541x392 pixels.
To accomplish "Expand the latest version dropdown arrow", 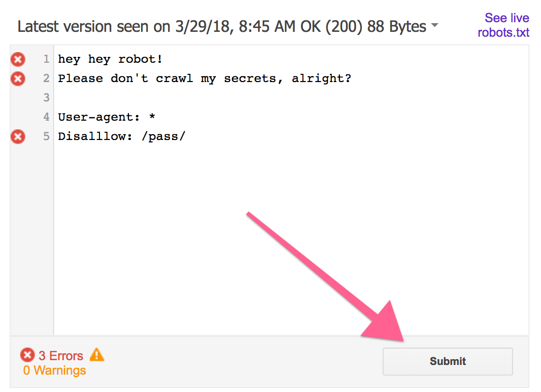I will tap(435, 26).
